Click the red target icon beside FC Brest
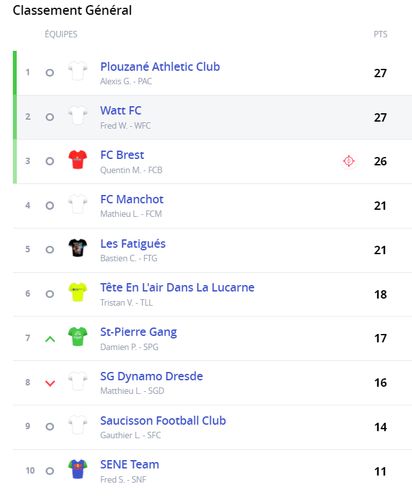 tap(349, 161)
